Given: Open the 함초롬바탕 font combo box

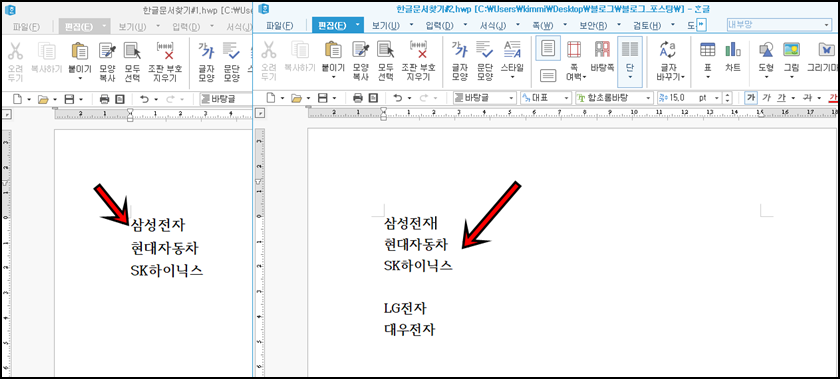Looking at the screenshot, I should pyautogui.click(x=614, y=98).
